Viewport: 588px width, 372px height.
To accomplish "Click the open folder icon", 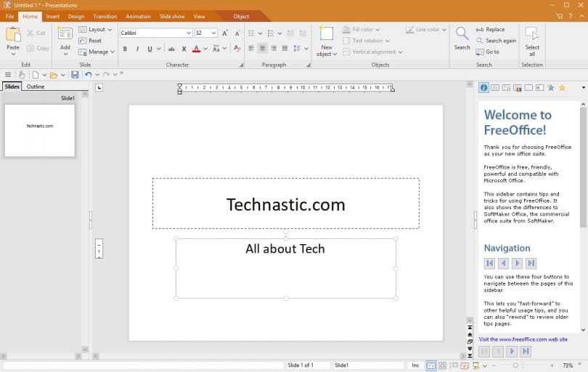I will pos(54,75).
